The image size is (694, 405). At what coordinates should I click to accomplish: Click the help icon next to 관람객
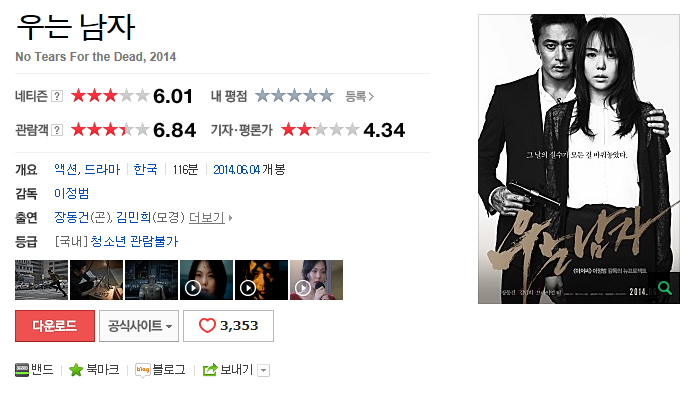click(x=57, y=130)
